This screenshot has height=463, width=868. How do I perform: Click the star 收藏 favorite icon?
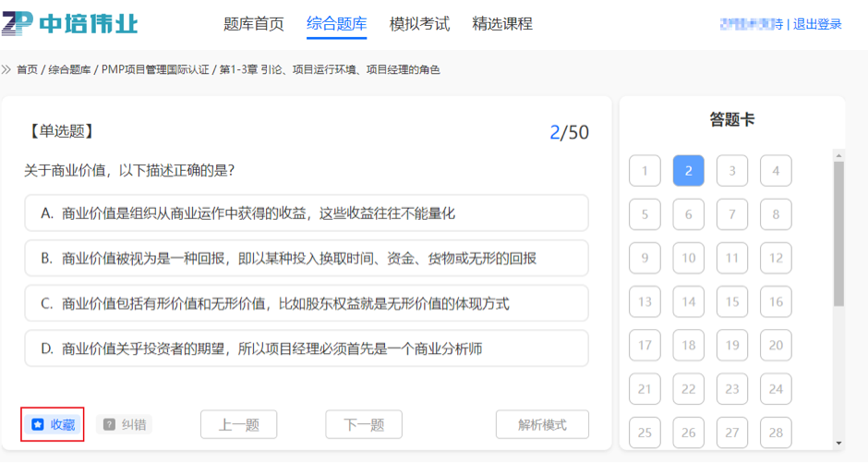tap(38, 425)
